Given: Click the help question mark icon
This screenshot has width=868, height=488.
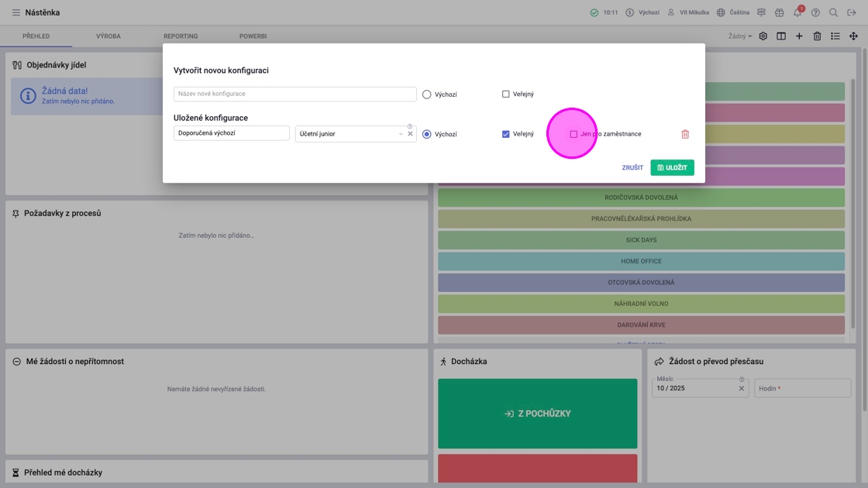Looking at the screenshot, I should click(x=815, y=12).
